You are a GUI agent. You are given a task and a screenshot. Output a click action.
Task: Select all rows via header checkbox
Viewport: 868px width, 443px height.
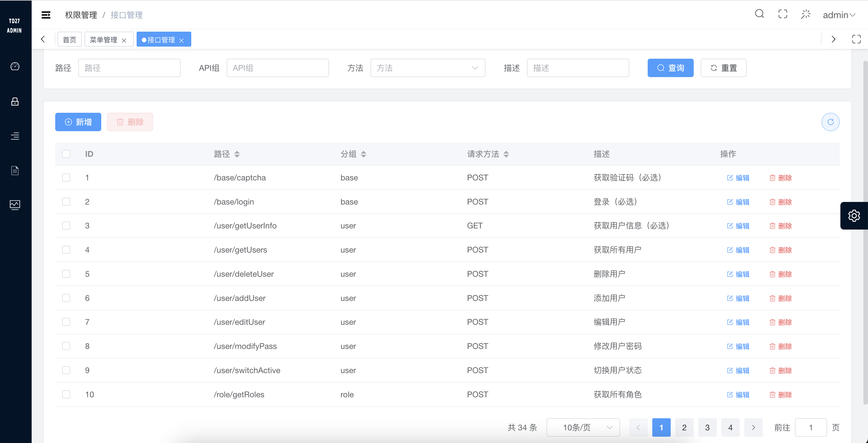[x=66, y=154]
